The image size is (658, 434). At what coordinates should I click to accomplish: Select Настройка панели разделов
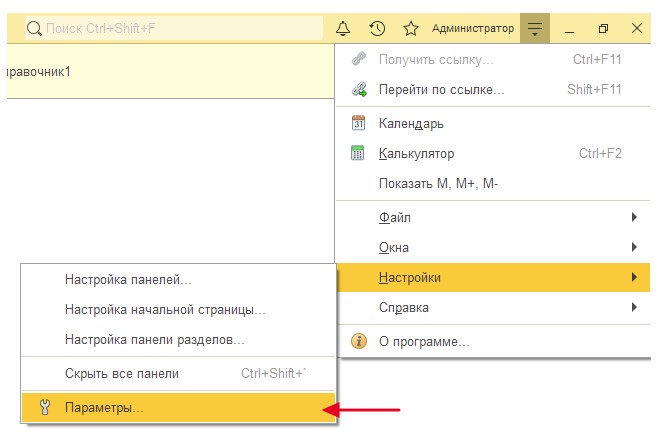[154, 340]
